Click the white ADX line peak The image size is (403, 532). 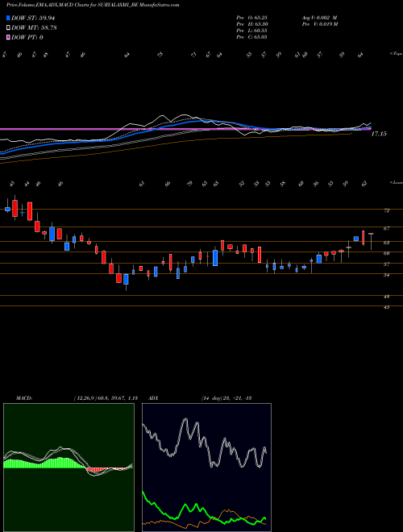(x=185, y=419)
